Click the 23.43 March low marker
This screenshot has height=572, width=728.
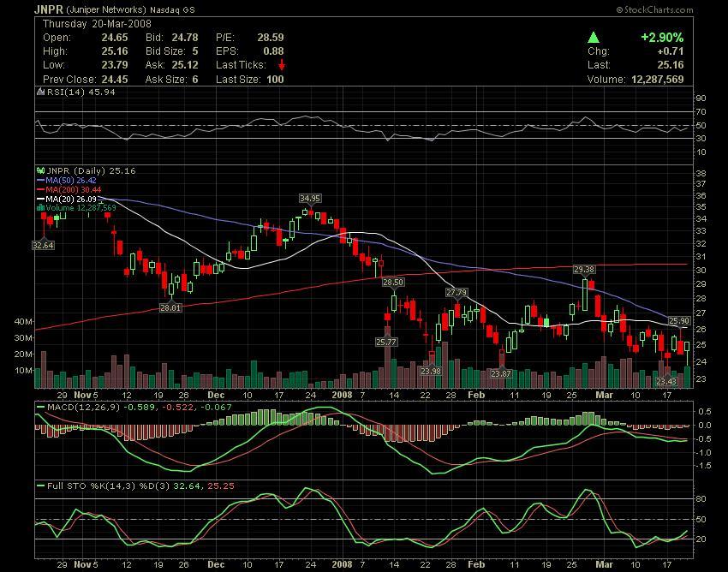coord(666,382)
